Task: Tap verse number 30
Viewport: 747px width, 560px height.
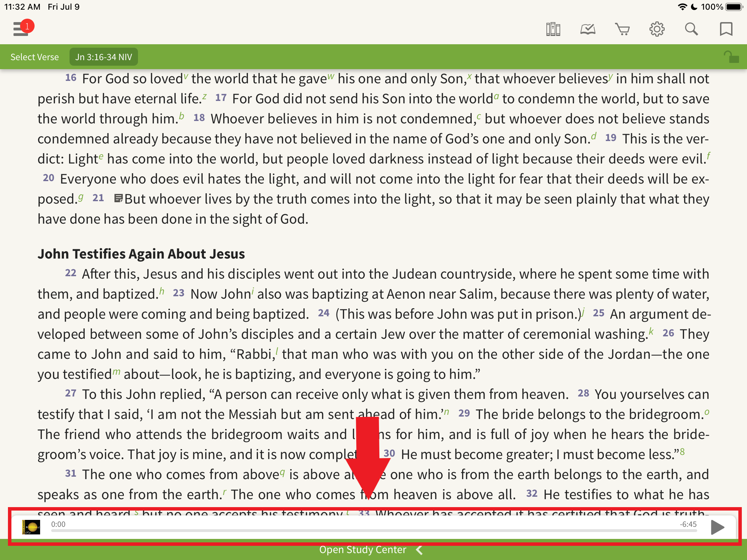Action: point(389,454)
